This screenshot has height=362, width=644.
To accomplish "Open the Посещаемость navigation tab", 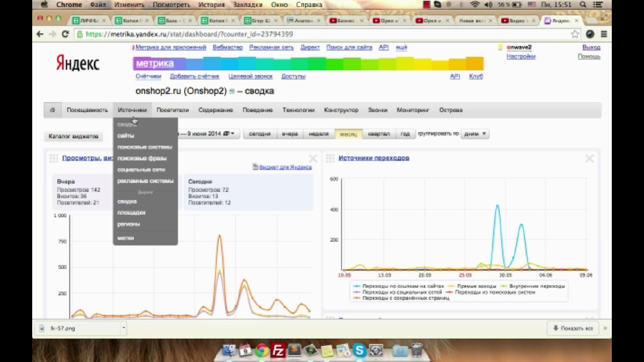I will point(88,110).
